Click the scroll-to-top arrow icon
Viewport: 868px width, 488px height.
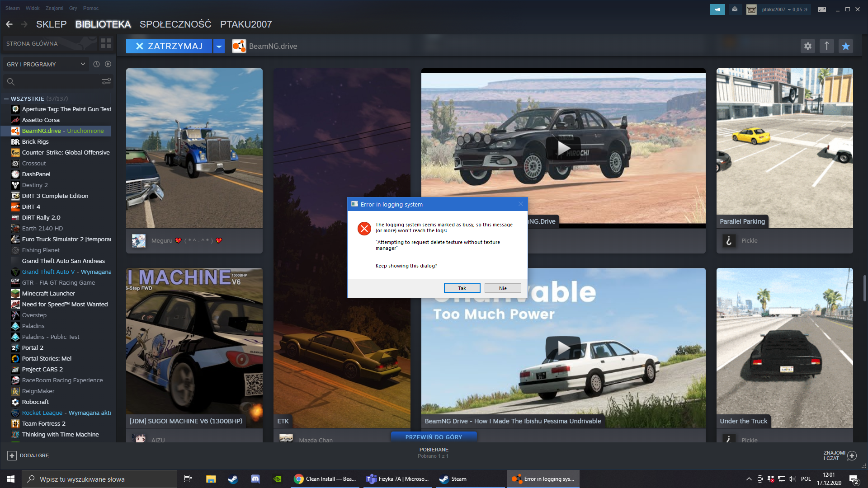coord(826,46)
